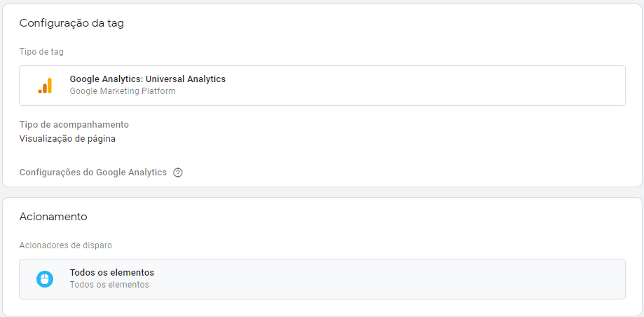Select the Google Analytics: Universal Analytics title

[148, 79]
